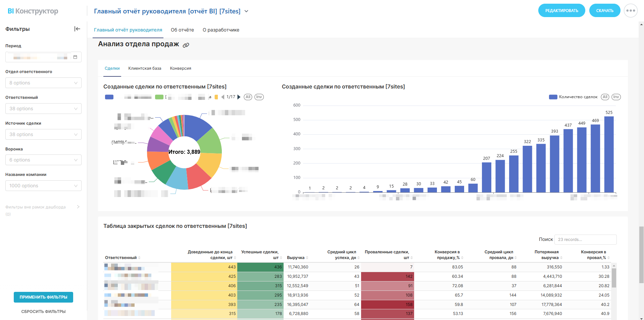Image resolution: width=644 pixels, height=320 pixels.
Task: Invert legend selection on bar chart
Action: (616, 97)
